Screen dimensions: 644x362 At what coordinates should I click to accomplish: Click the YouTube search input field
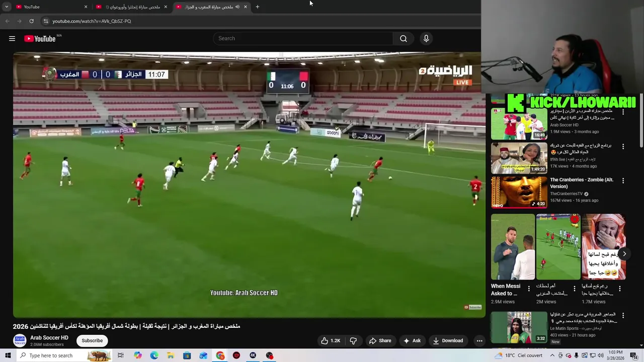coord(303,38)
